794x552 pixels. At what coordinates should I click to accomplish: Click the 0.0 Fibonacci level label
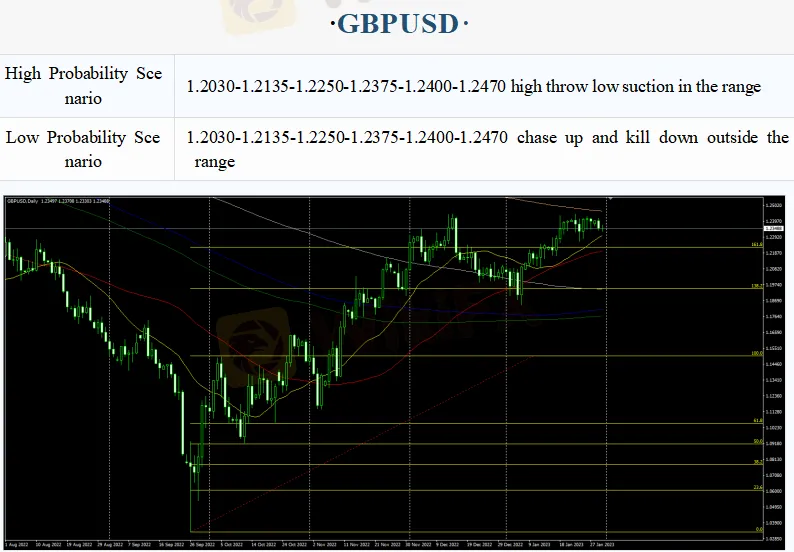point(759,530)
